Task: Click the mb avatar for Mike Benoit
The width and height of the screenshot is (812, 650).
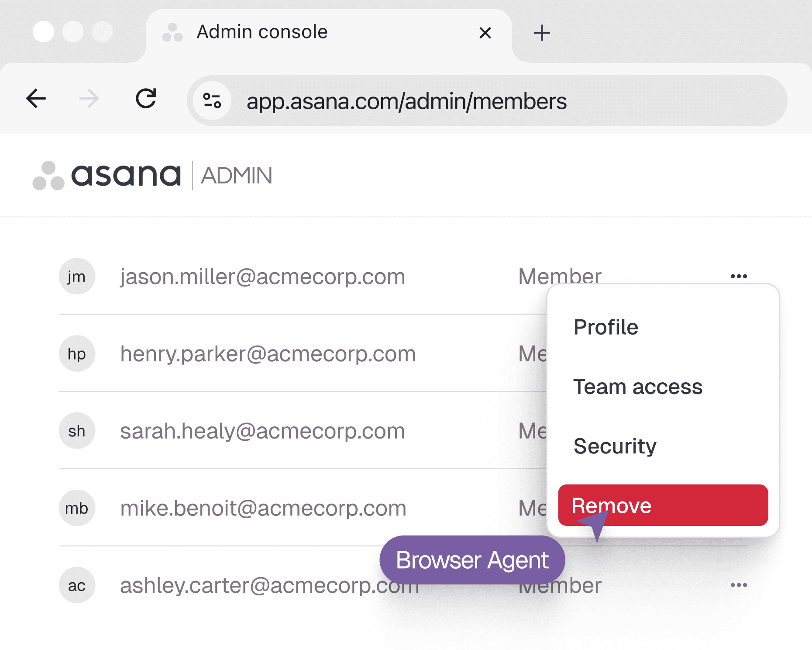Action: (76, 508)
